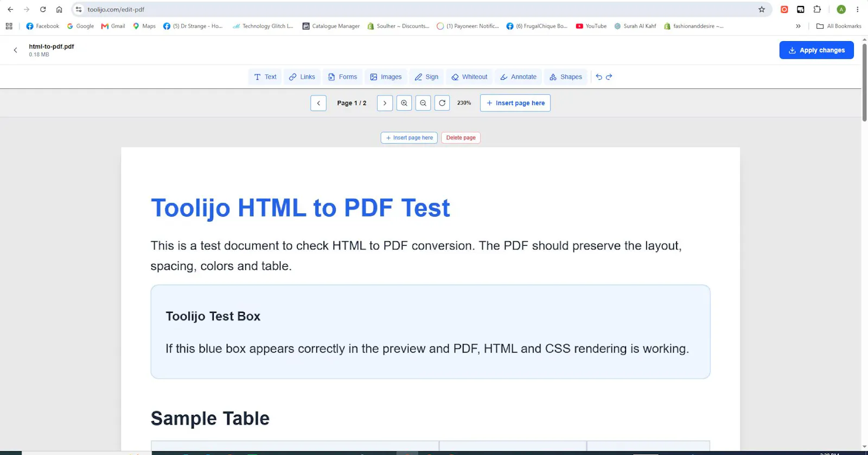Go to the previous PDF page

pos(318,103)
